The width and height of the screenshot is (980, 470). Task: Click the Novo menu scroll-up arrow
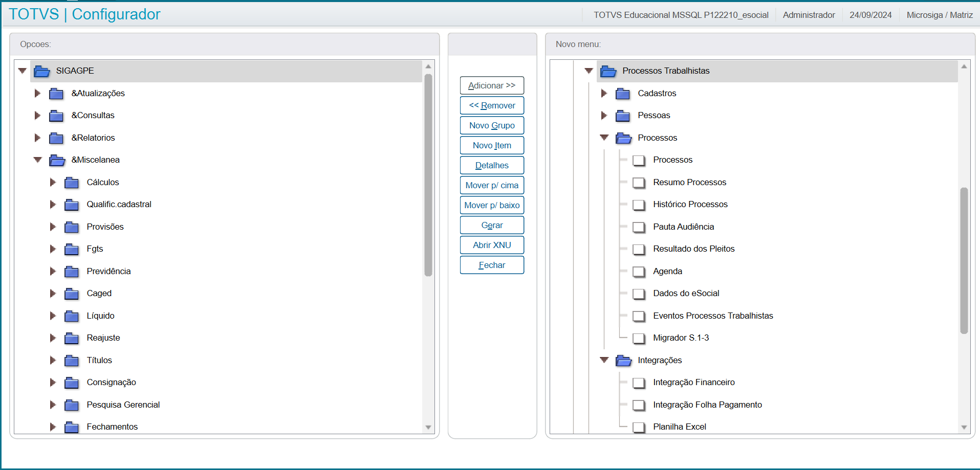(964, 66)
